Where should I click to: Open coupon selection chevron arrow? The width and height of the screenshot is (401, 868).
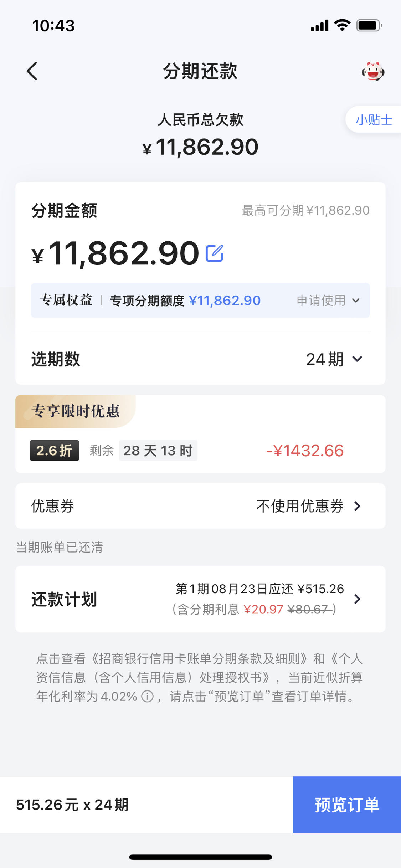(358, 506)
